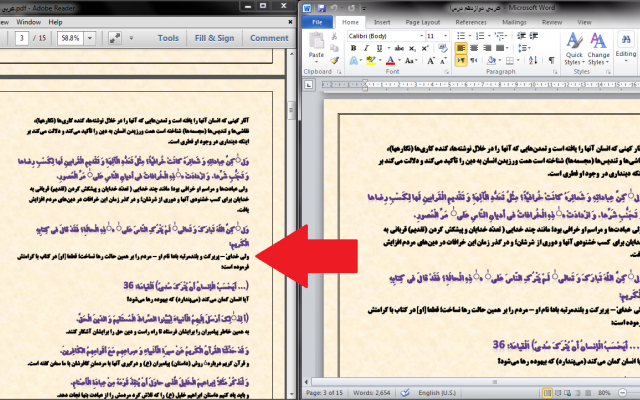The height and width of the screenshot is (400, 640).
Task: Click Fill & Sign in Adobe Reader
Action: (214, 38)
